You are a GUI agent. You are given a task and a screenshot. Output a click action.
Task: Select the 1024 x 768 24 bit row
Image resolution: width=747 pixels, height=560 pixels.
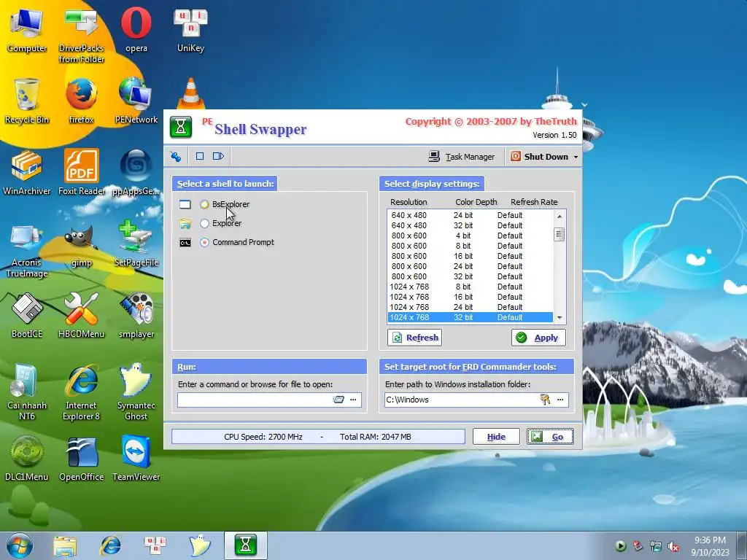[x=471, y=307]
